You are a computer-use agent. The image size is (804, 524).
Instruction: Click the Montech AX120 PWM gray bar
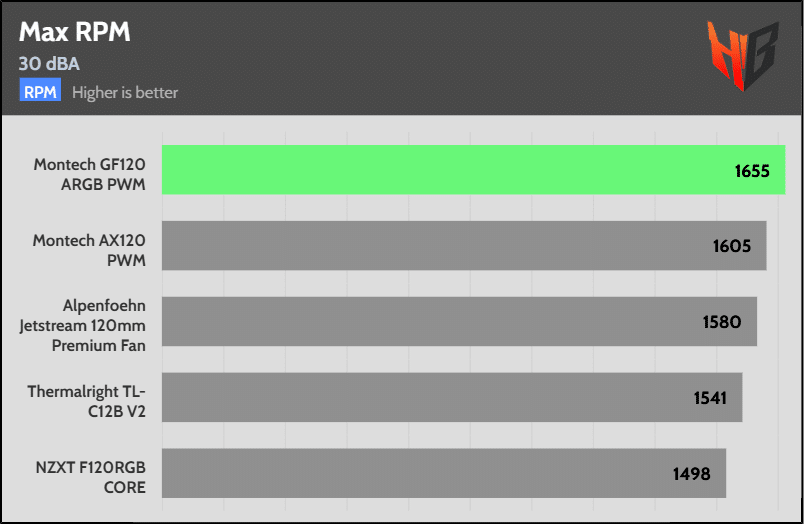(464, 246)
